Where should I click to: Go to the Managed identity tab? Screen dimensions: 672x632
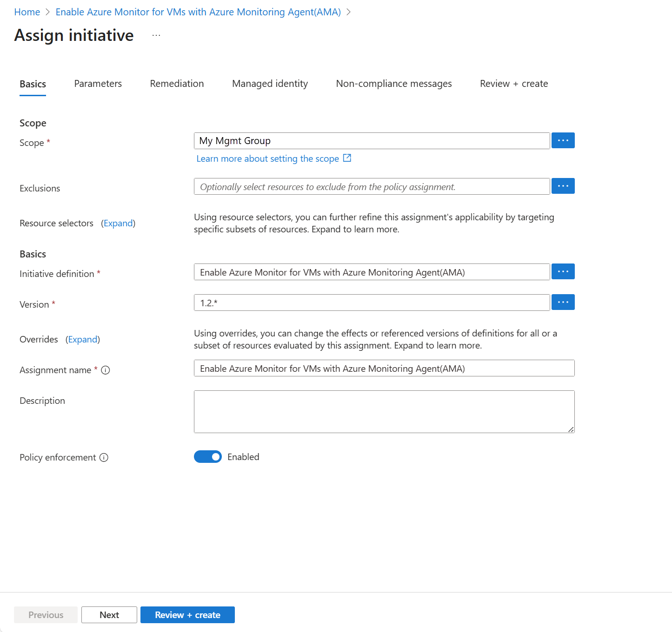click(270, 84)
